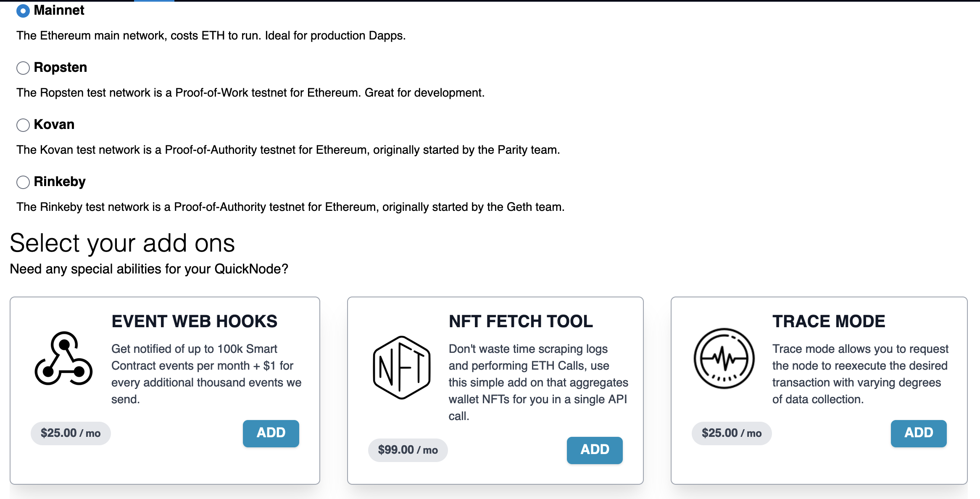Add the Trace Mode add-on

(919, 433)
